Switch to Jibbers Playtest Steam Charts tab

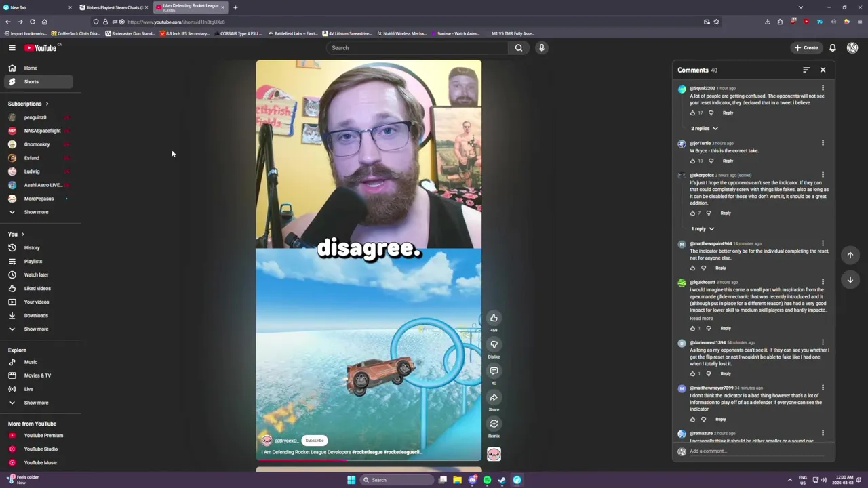112,7
